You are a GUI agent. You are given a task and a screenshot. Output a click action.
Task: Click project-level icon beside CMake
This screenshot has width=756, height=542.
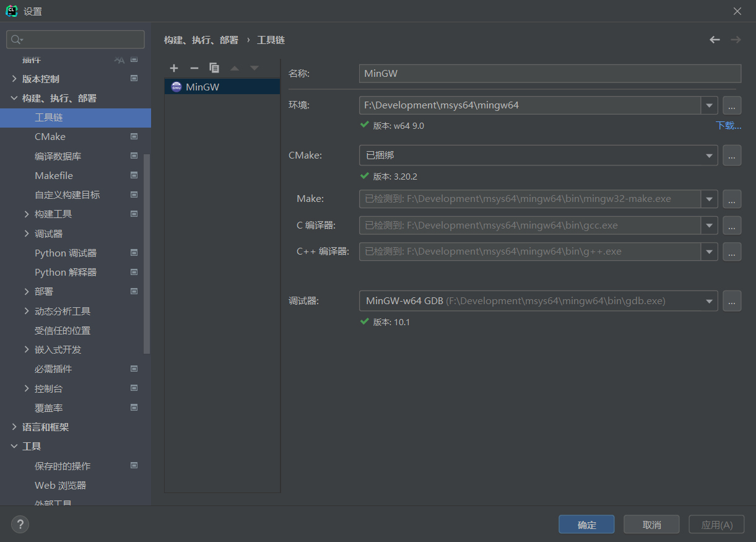(134, 136)
